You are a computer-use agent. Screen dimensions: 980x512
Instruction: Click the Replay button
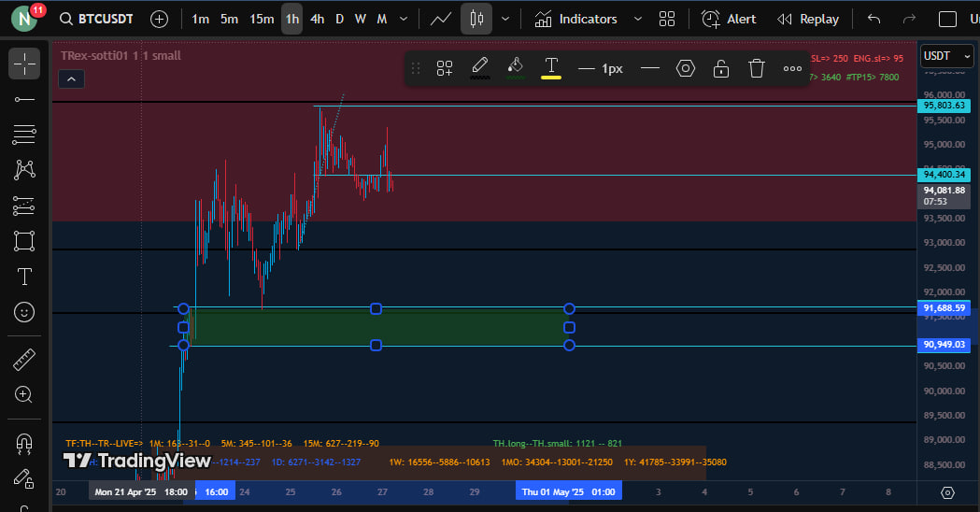(x=808, y=19)
